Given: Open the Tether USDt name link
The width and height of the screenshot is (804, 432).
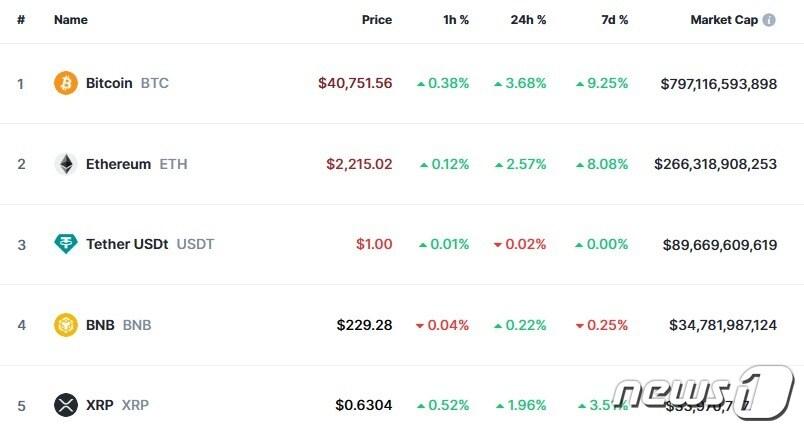Looking at the screenshot, I should pos(128,244).
